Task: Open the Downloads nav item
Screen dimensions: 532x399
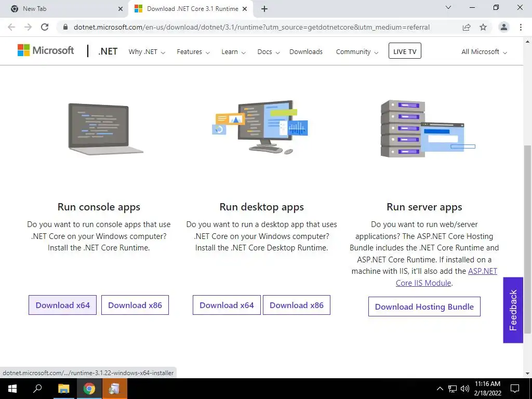Action: click(306, 51)
